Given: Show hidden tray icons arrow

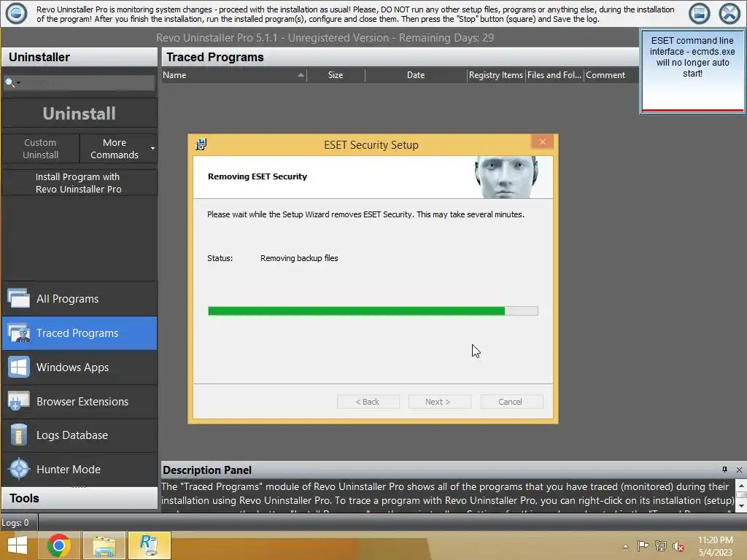Looking at the screenshot, I should click(x=625, y=546).
